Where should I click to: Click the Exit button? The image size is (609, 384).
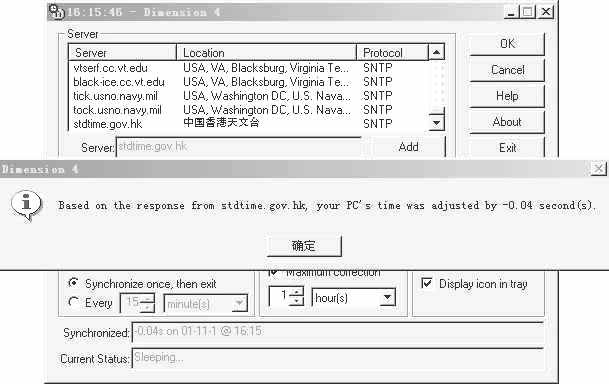click(x=507, y=148)
